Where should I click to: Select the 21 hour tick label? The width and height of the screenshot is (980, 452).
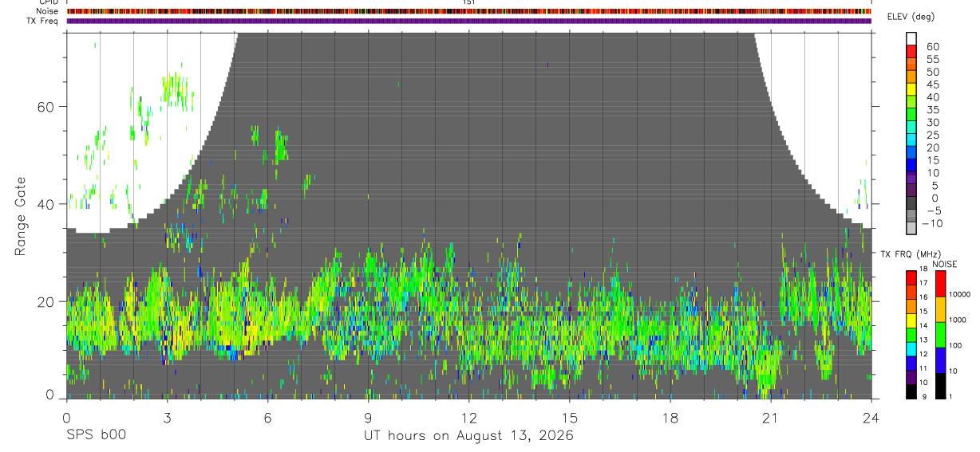pos(771,418)
